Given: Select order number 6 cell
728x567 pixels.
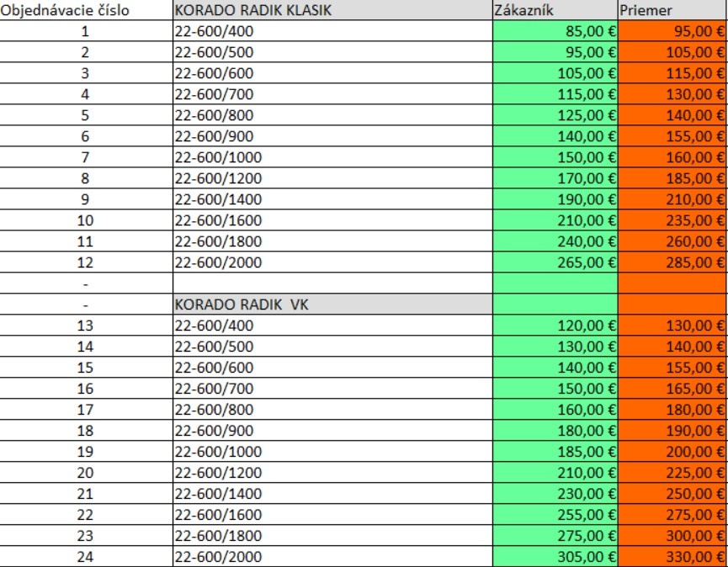Looking at the screenshot, I should pos(86,136).
